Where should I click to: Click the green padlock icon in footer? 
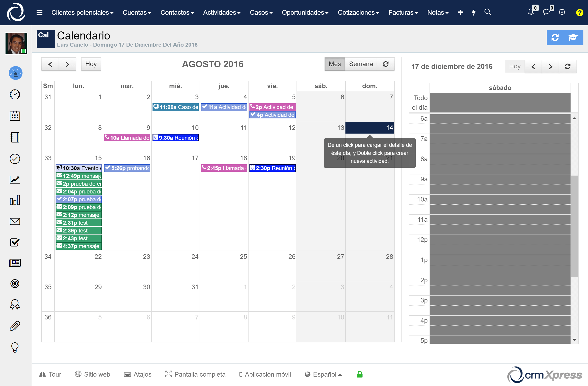(x=360, y=374)
